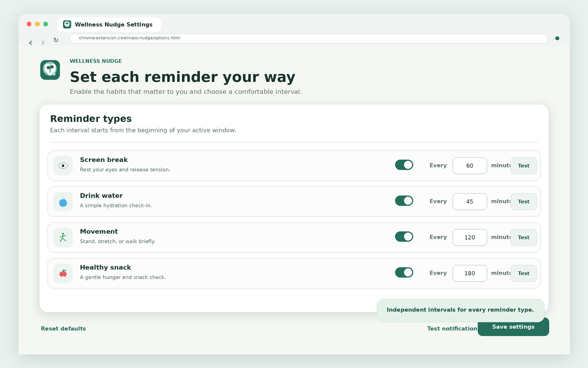Click the "Drink water" row title

101,195
